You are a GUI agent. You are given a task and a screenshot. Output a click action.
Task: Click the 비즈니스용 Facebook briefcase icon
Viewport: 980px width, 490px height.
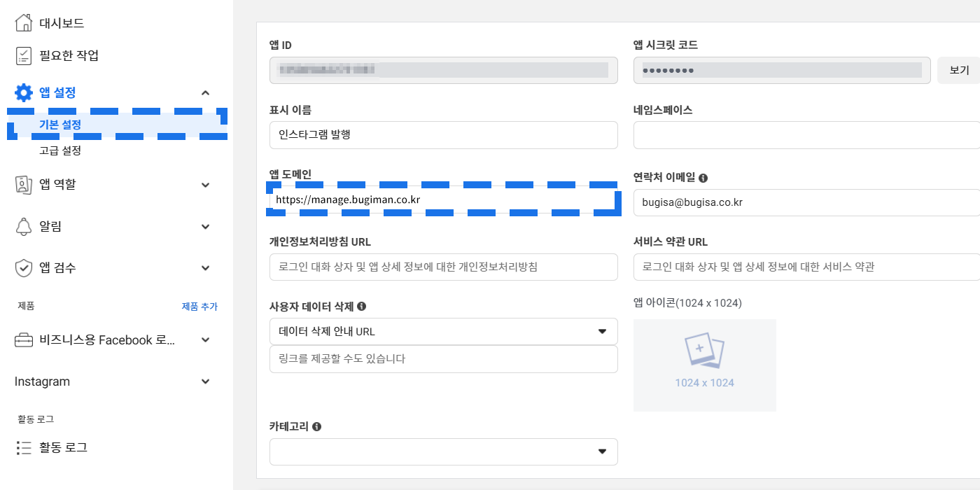pyautogui.click(x=24, y=340)
